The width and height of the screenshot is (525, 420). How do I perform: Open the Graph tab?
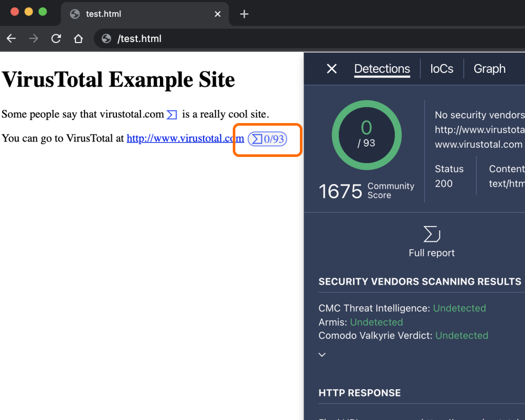click(489, 69)
